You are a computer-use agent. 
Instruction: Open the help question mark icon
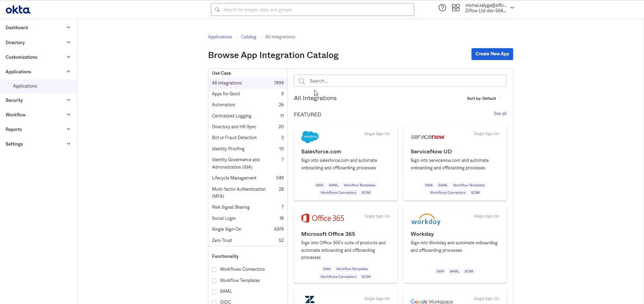[442, 8]
